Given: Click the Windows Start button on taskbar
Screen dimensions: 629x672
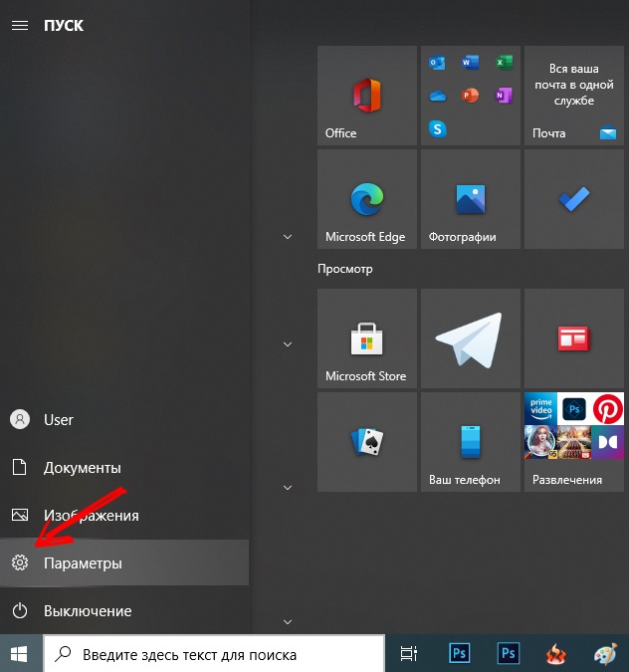Looking at the screenshot, I should (x=19, y=654).
